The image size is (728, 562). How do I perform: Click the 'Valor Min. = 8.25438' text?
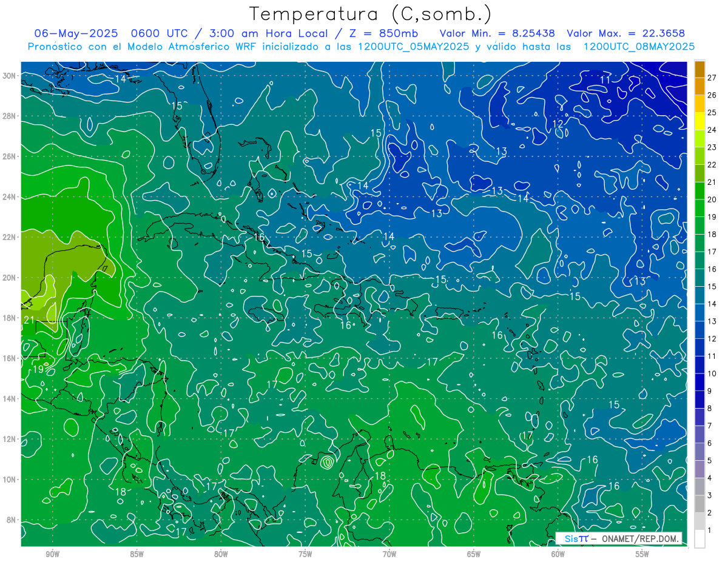[x=497, y=33]
